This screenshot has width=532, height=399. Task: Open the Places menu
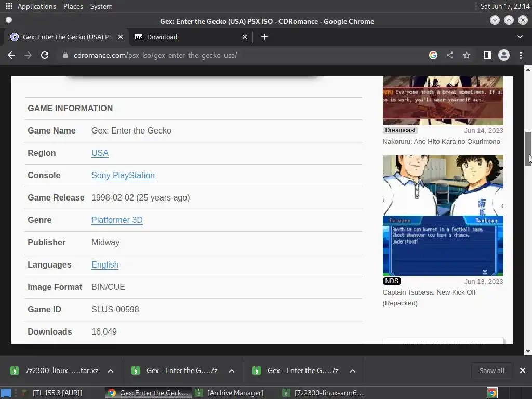[73, 6]
